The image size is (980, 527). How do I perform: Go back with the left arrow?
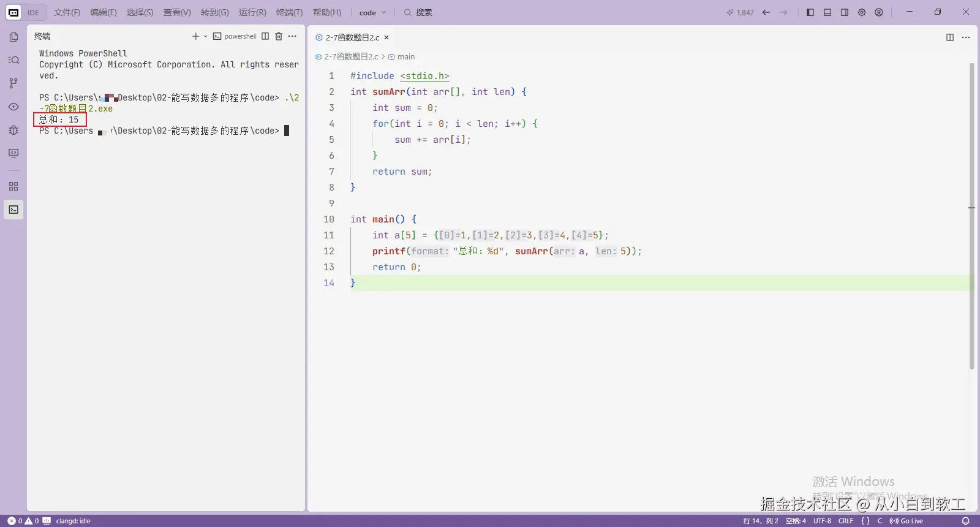coord(766,12)
